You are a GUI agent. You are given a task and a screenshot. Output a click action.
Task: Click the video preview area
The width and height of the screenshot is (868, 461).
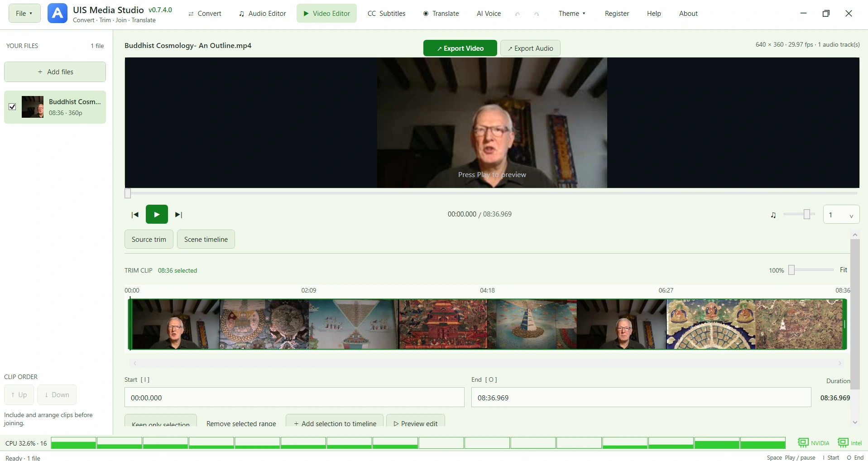point(492,122)
